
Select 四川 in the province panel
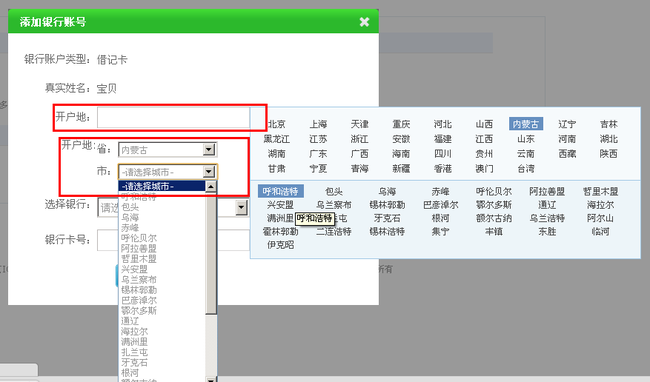(443, 154)
